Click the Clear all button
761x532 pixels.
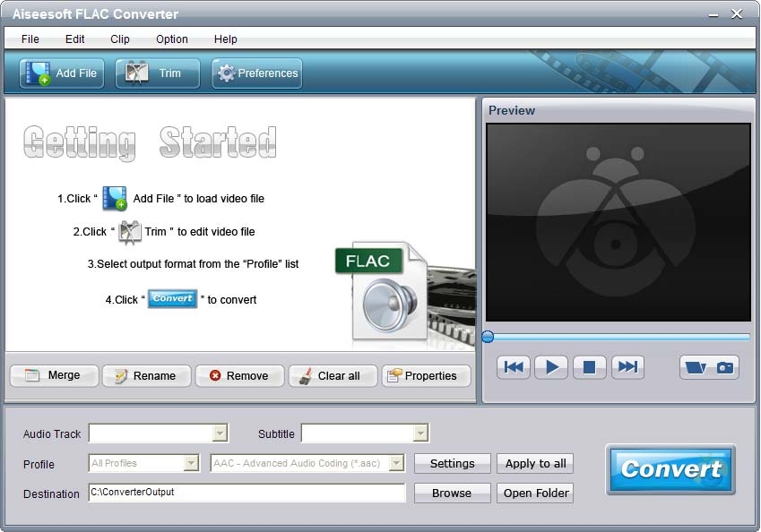[x=333, y=376]
